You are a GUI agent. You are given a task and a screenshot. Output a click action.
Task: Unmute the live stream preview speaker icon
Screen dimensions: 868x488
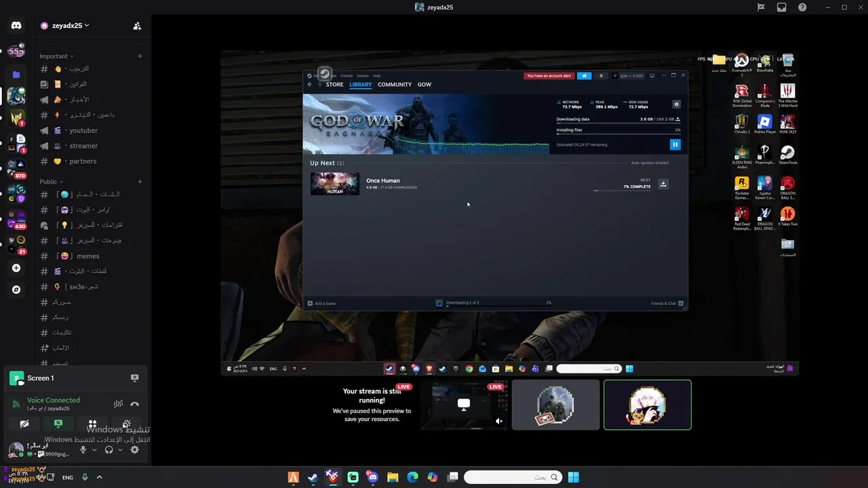pos(499,421)
